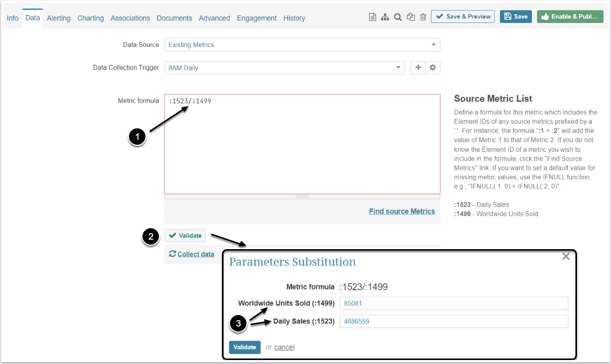Click the Collect data link
Viewport: 611px width, 364px height.
[x=191, y=254]
